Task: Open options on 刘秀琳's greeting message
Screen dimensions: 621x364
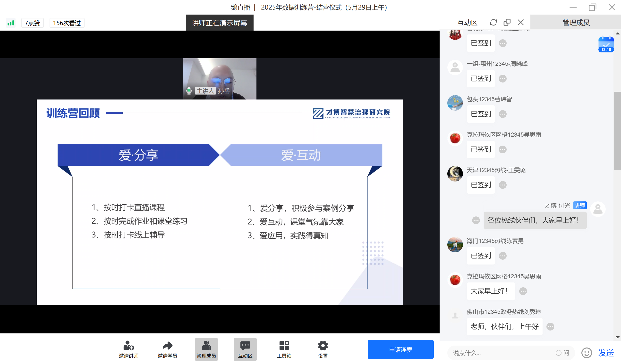Action: (551, 326)
